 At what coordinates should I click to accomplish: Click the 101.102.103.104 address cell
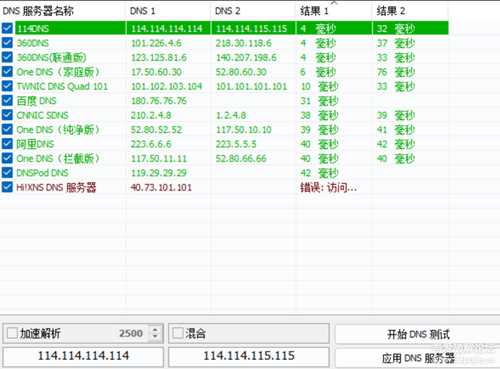pyautogui.click(x=167, y=86)
